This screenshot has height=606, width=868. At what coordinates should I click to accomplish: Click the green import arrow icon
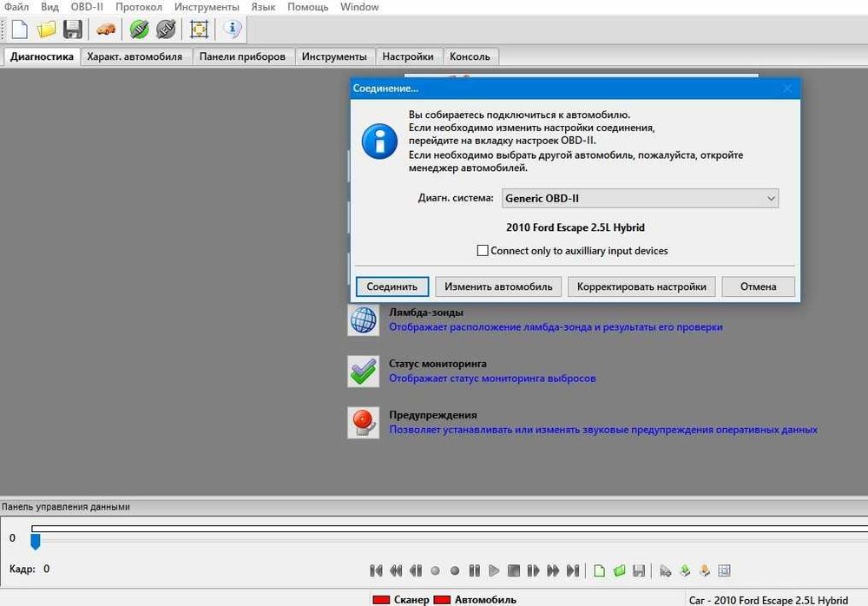point(686,570)
